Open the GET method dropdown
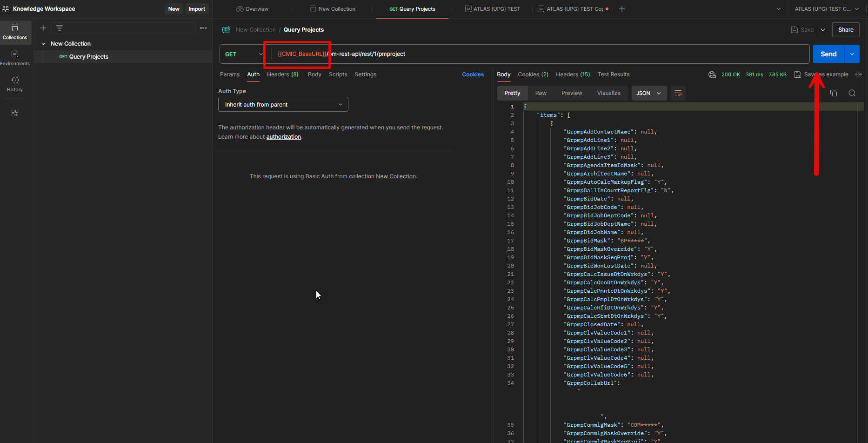This screenshot has width=868, height=443. click(243, 54)
